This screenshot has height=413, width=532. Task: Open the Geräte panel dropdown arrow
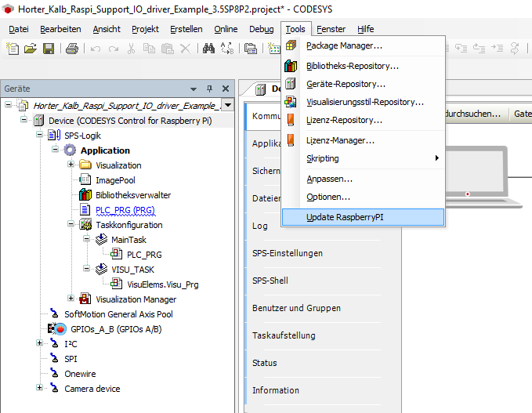(x=194, y=89)
